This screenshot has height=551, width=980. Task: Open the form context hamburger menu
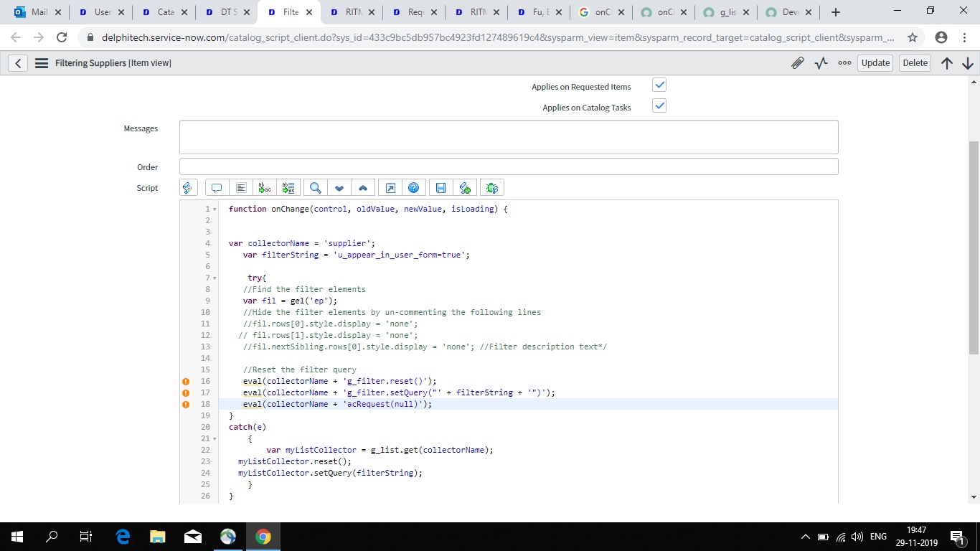[42, 63]
